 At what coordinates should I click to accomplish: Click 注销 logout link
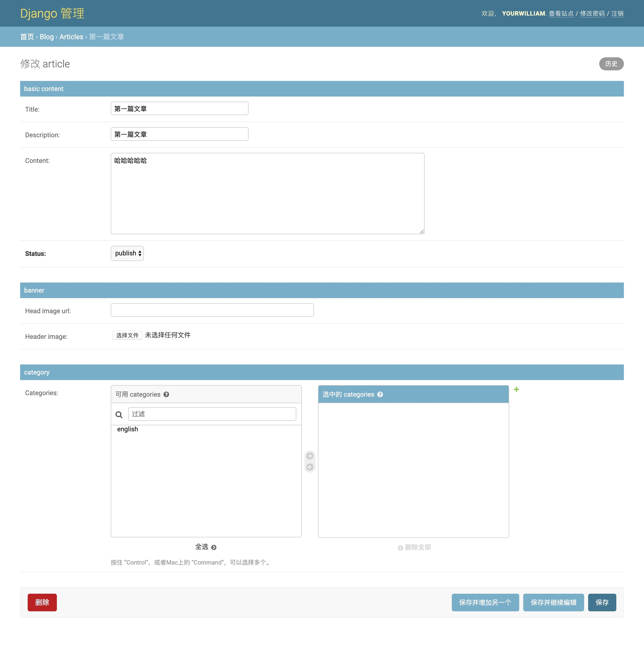(617, 13)
